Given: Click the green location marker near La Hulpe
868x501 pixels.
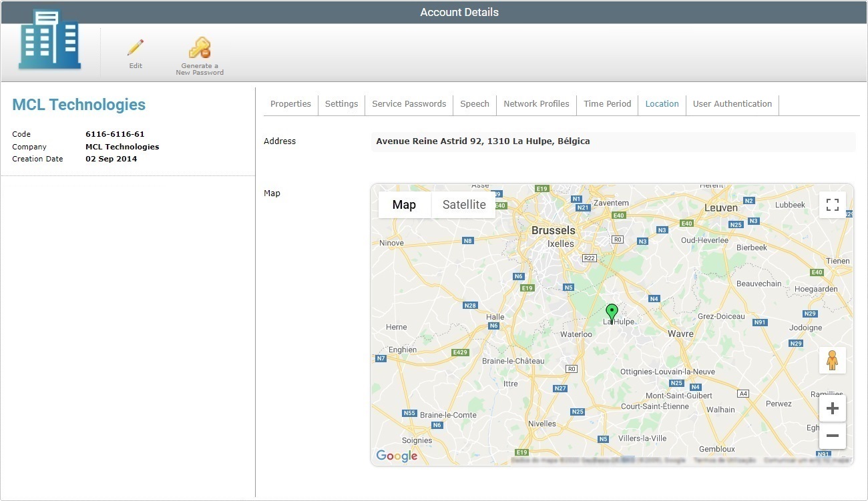Looking at the screenshot, I should [x=612, y=312].
